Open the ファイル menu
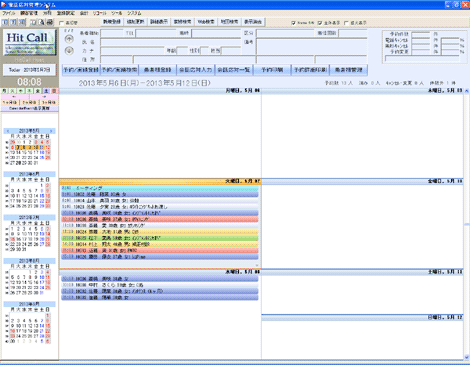The height and width of the screenshot is (365, 470). [9, 13]
